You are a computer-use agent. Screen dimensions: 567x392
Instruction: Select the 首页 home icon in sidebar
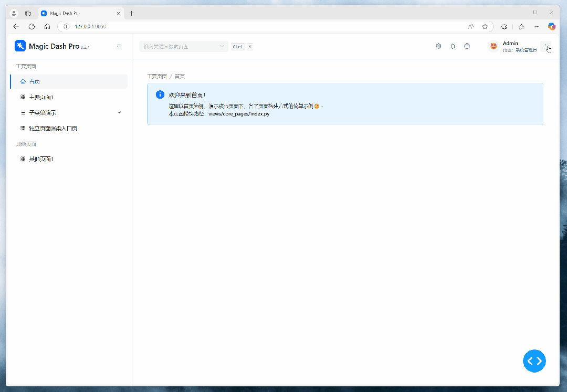click(x=23, y=81)
